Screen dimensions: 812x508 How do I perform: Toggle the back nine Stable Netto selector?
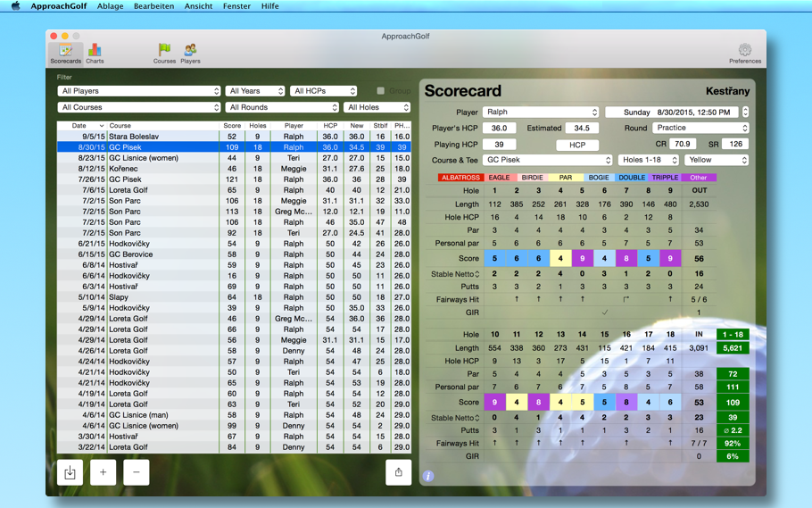(477, 418)
